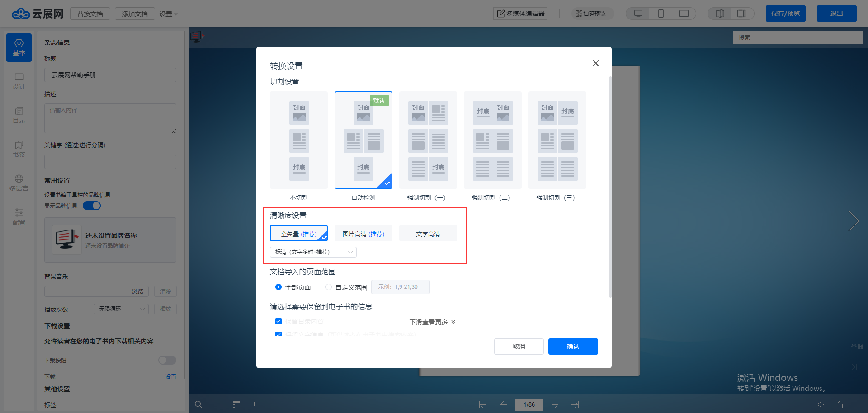This screenshot has height=413, width=868.
Task: Select the 不切割 cutting layout thumbnail
Action: [x=299, y=140]
